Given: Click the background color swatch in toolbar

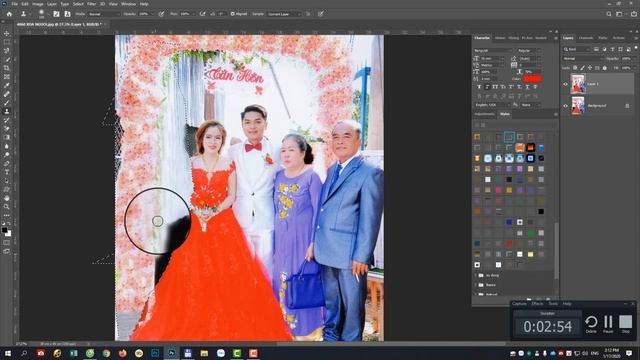Looking at the screenshot, I should click(x=8, y=233).
